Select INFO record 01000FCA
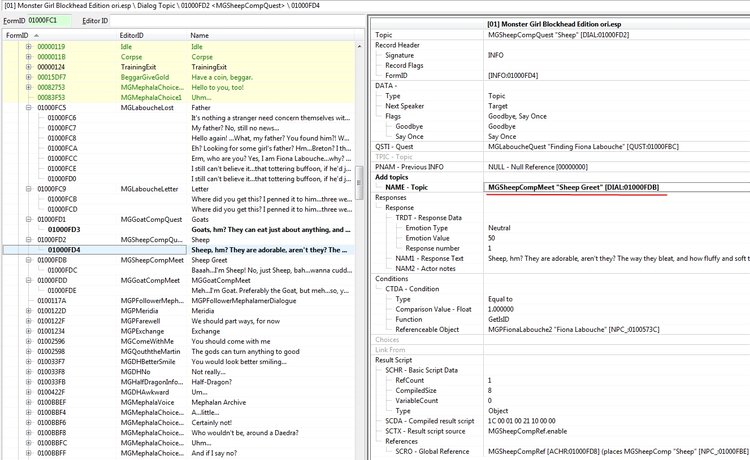750x460 pixels. tap(179, 148)
